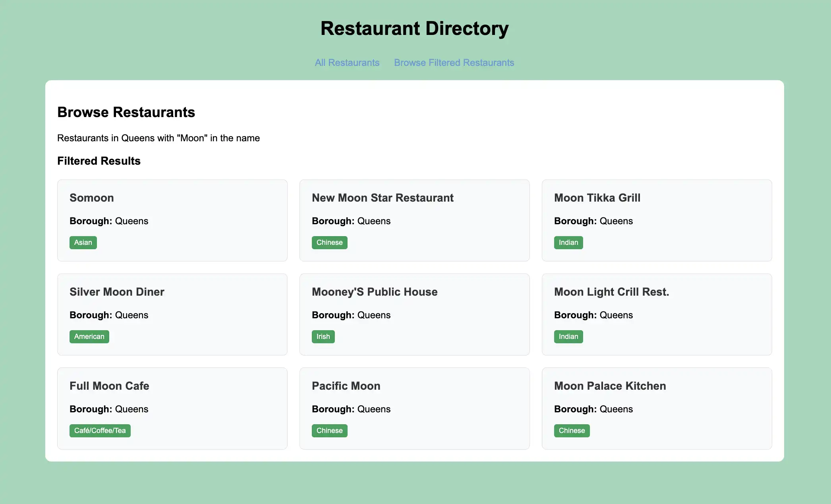Select the Full Moon Cafe card
The height and width of the screenshot is (504, 831).
[x=172, y=409]
